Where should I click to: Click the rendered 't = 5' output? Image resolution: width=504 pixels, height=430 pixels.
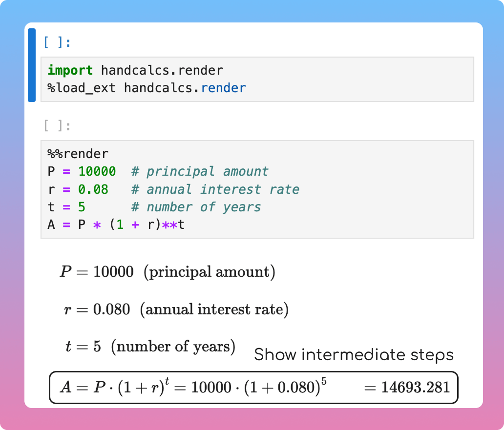[83, 347]
